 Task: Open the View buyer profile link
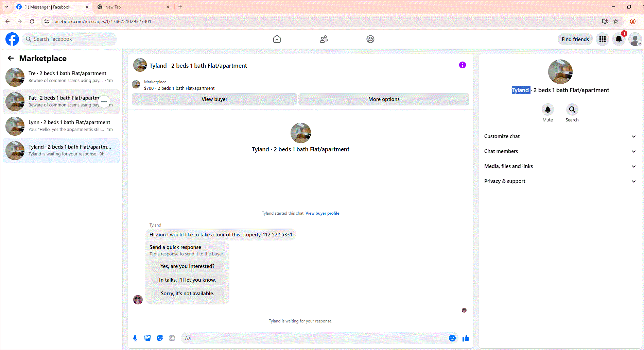(322, 213)
